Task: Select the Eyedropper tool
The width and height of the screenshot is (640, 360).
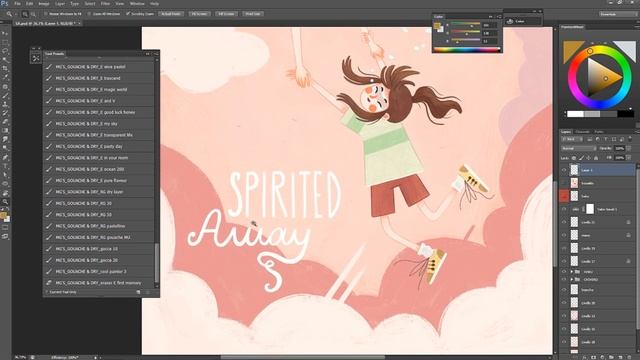Action: (5, 77)
